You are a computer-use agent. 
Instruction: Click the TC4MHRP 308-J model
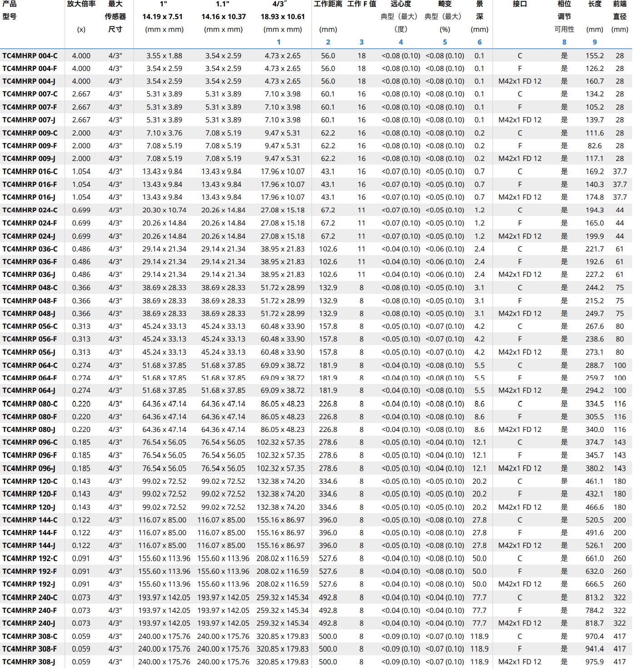[29, 662]
